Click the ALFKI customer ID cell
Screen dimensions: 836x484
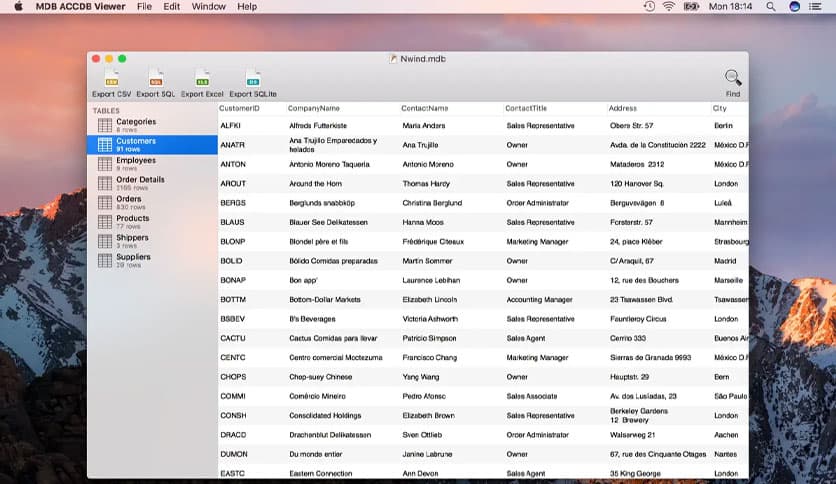pos(231,126)
